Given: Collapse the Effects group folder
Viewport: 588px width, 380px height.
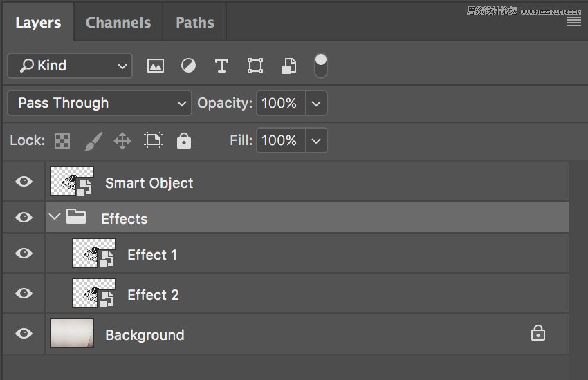Looking at the screenshot, I should click(55, 218).
